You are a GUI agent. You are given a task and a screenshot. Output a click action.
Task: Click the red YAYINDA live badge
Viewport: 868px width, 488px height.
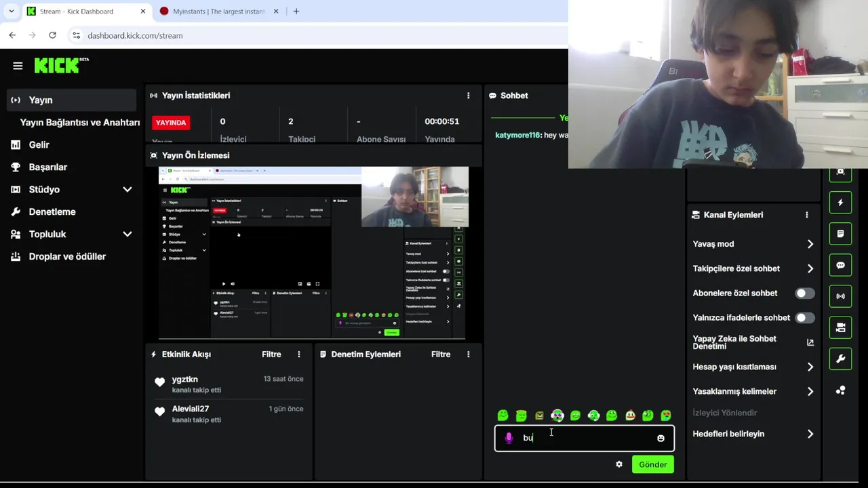tap(171, 123)
